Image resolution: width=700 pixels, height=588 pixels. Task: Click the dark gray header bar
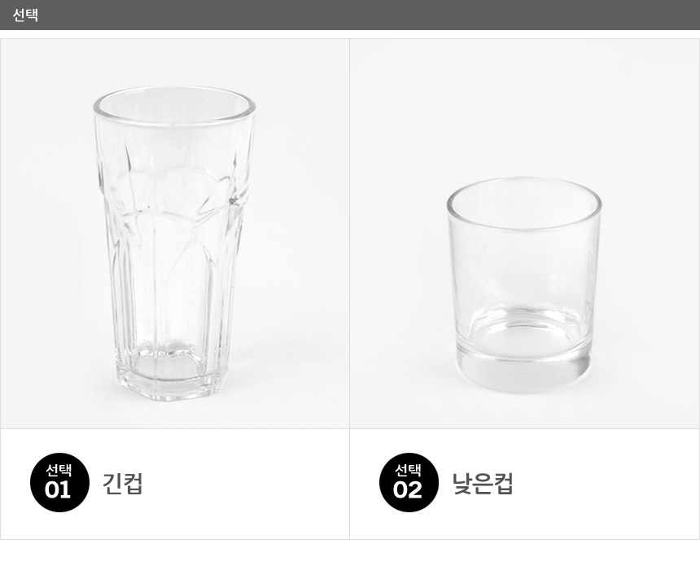350,15
